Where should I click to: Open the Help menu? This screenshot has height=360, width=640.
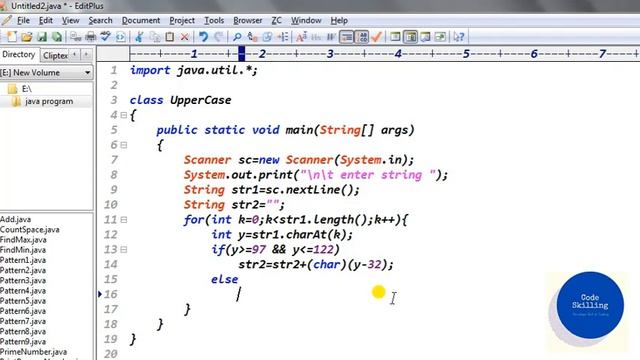coord(339,20)
